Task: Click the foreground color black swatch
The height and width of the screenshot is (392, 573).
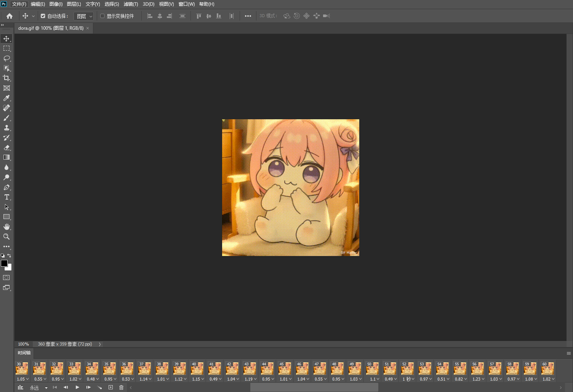Action: point(4,263)
